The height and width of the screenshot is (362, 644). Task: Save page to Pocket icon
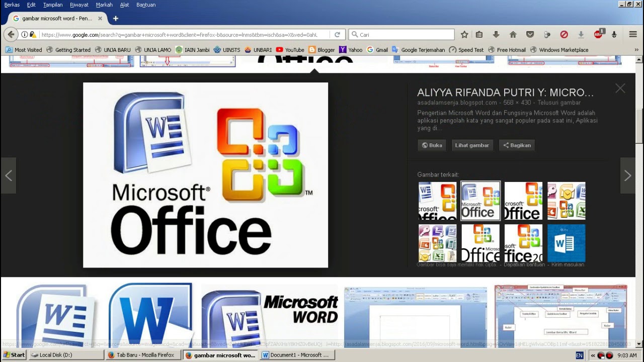(530, 35)
